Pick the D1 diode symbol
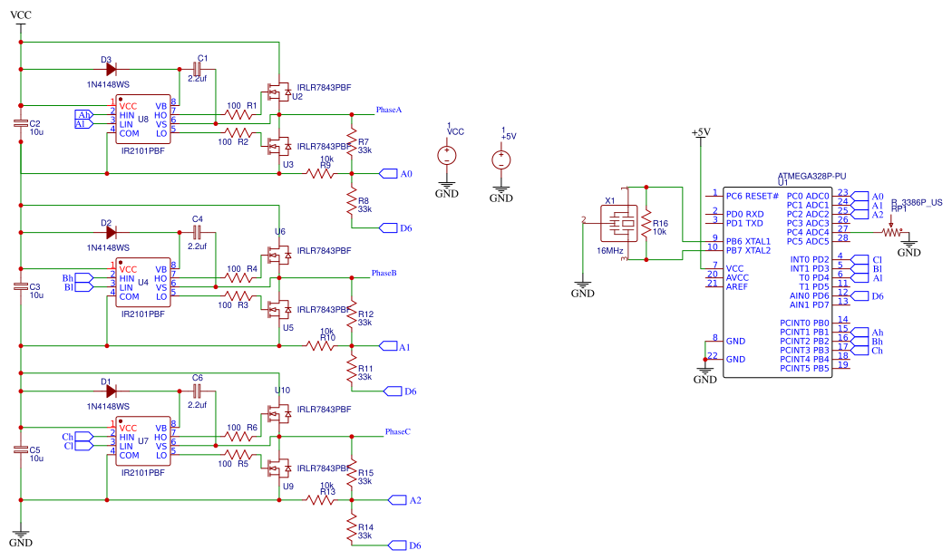Viewport: 952px width, 560px height. point(111,391)
